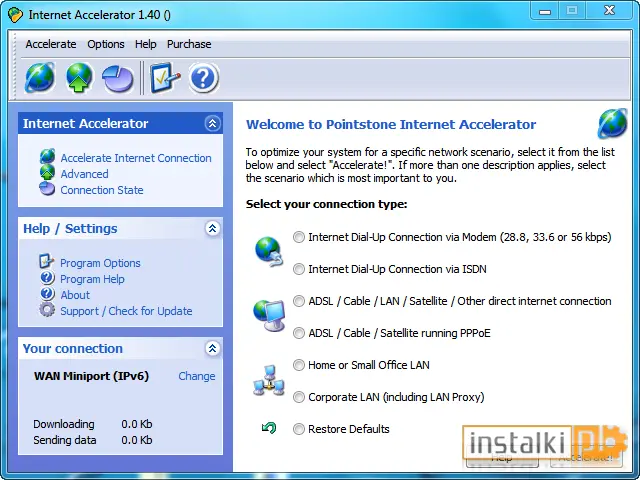Open Program Options checklist toolbar icon

point(164,78)
